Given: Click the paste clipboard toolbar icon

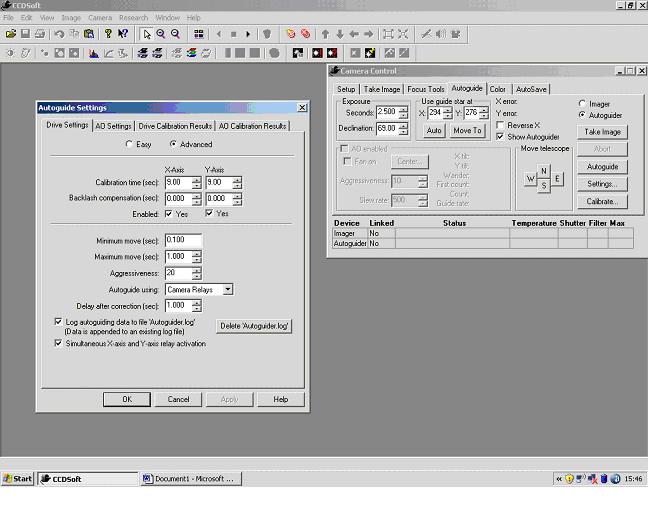Looking at the screenshot, I should point(89,34).
